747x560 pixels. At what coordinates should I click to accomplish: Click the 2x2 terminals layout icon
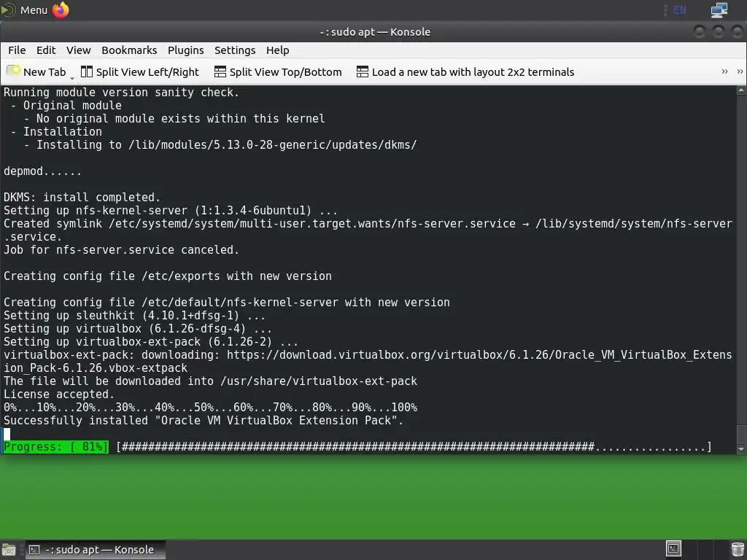[362, 71]
